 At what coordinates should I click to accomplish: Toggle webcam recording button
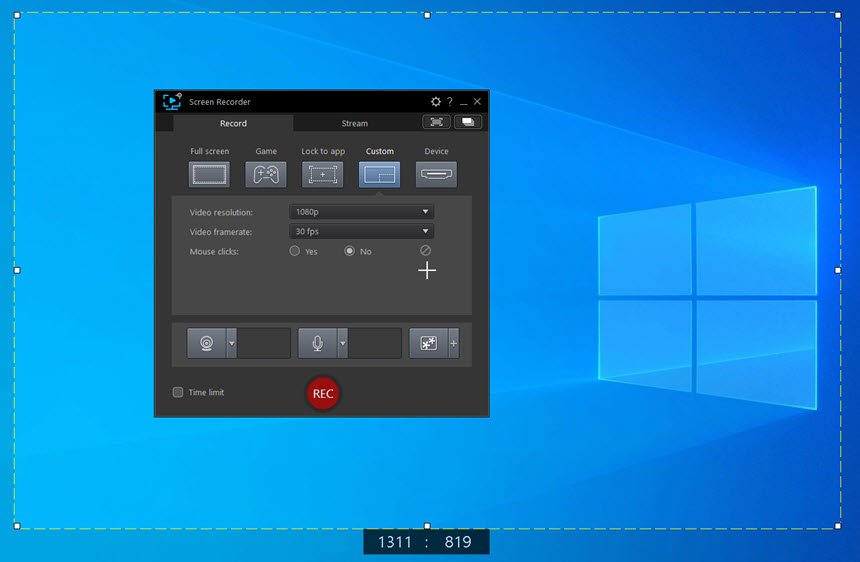click(206, 343)
